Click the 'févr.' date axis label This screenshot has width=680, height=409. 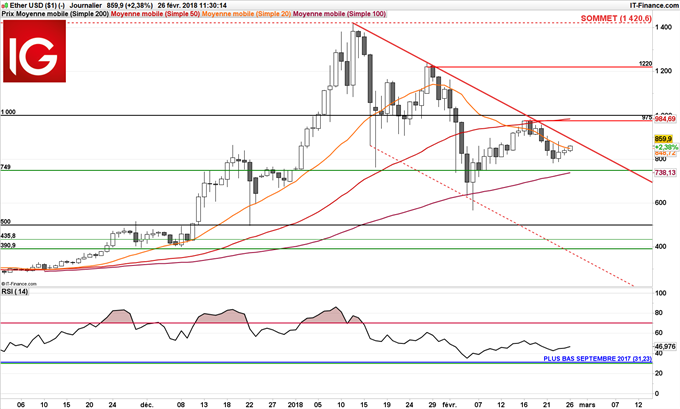[x=450, y=405]
